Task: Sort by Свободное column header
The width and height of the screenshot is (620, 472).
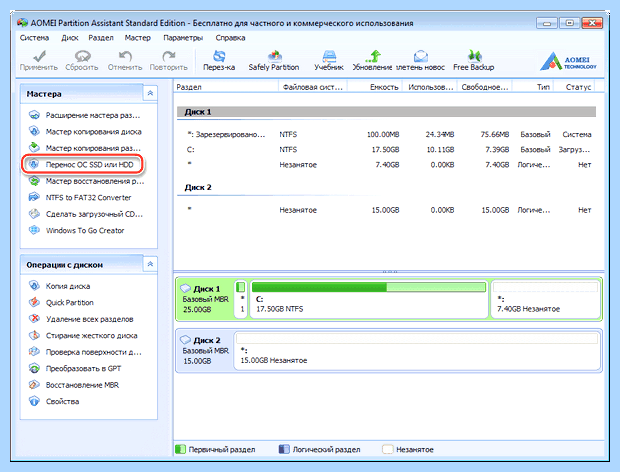Action: coord(485,87)
